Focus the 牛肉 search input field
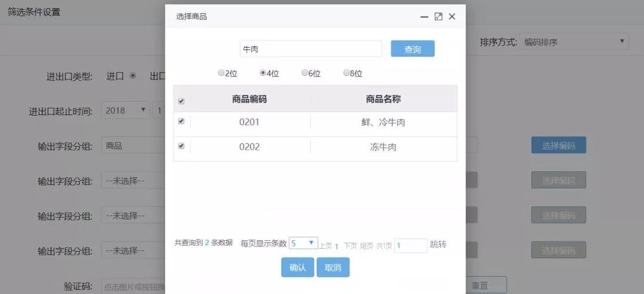This screenshot has width=644, height=294. coord(311,49)
